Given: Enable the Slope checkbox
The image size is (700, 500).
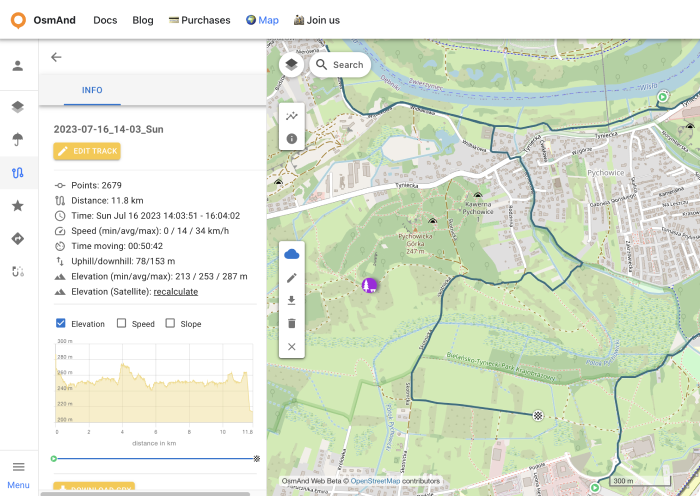Looking at the screenshot, I should [170, 323].
